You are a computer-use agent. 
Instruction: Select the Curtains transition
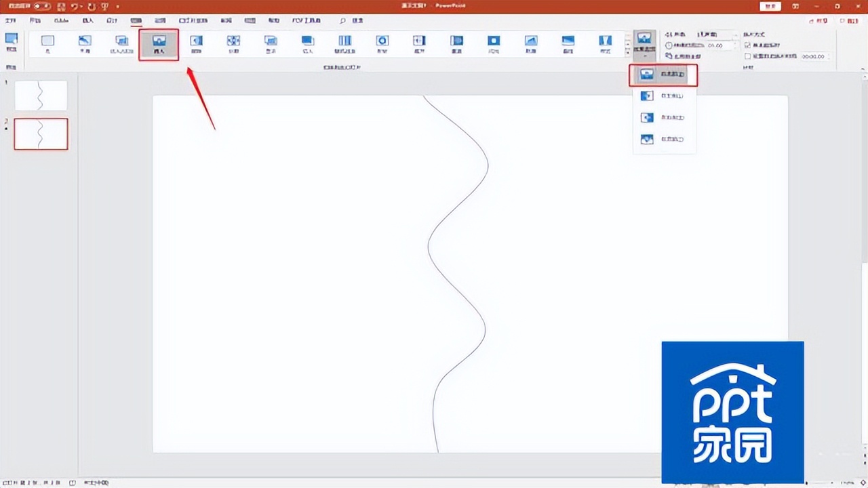(606, 45)
